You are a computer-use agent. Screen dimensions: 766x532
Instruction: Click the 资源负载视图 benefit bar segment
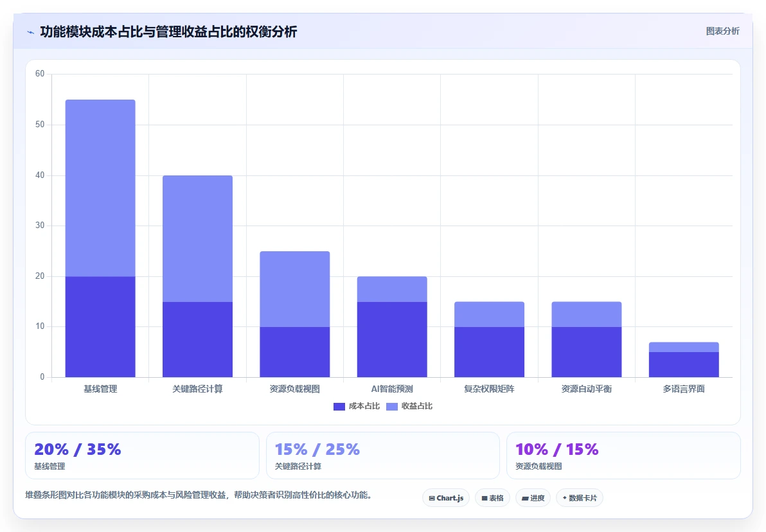point(294,289)
